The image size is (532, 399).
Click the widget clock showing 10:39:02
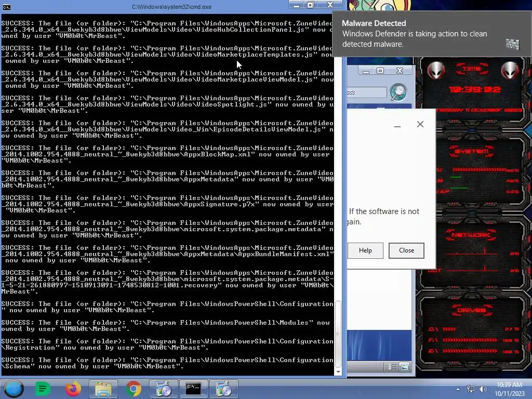[475, 89]
